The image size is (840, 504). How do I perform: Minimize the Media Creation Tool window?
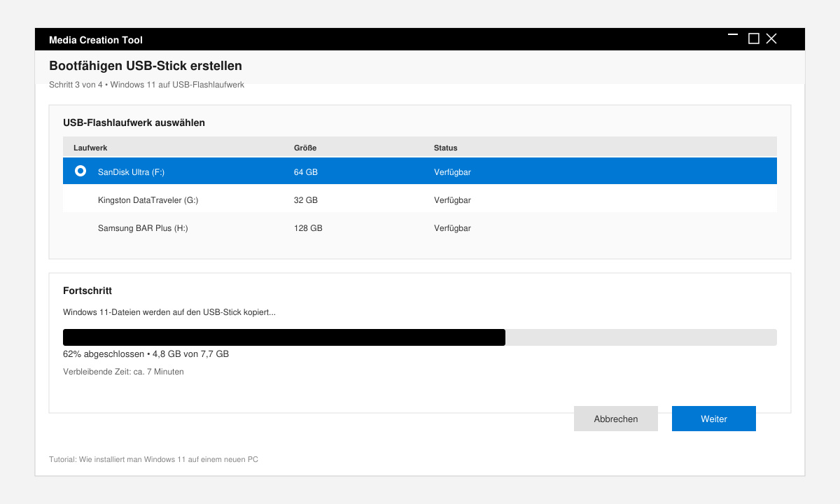(732, 34)
